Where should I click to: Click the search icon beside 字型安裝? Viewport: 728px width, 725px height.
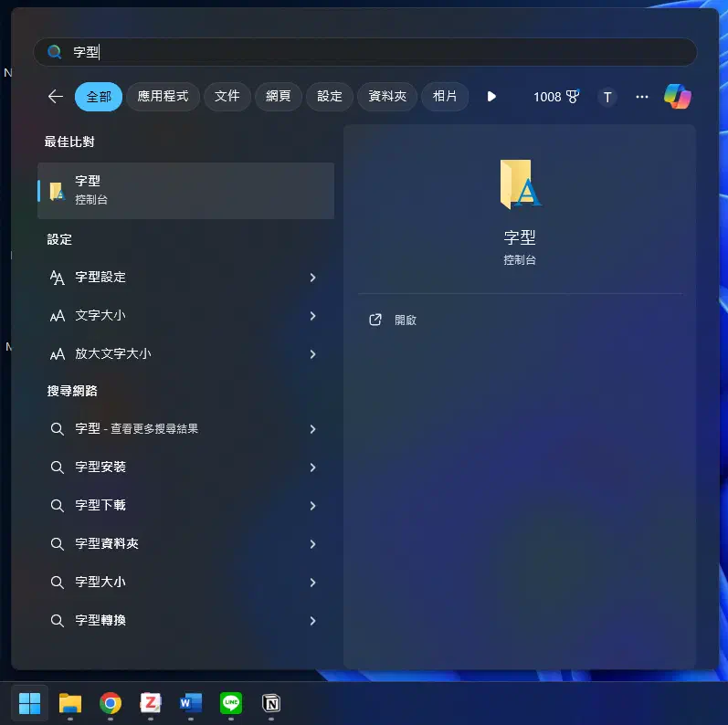point(58,468)
